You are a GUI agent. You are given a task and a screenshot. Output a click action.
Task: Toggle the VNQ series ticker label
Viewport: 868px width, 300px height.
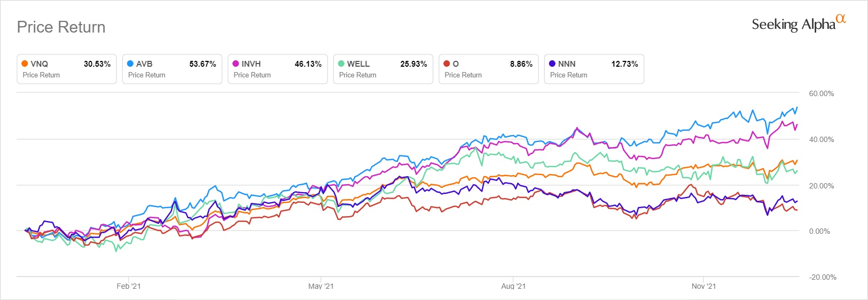pos(40,64)
